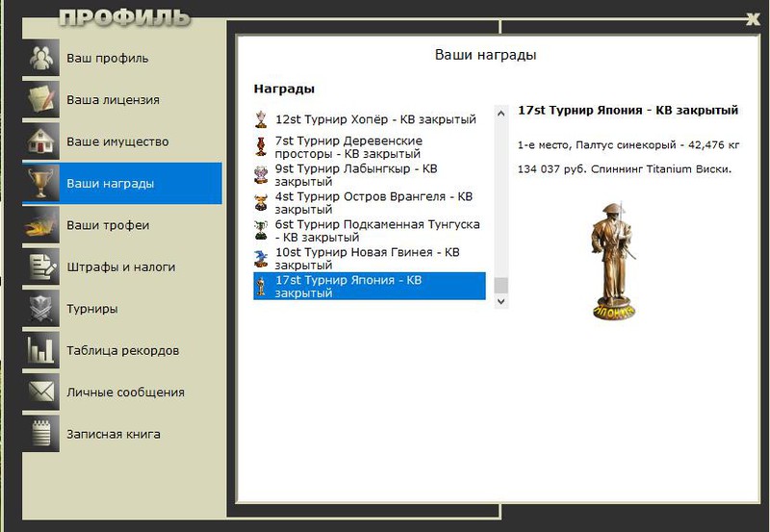Click trophy icon of 7st Турнир Деревенские просторы
Viewport: 770px width, 532px height.
(x=261, y=147)
